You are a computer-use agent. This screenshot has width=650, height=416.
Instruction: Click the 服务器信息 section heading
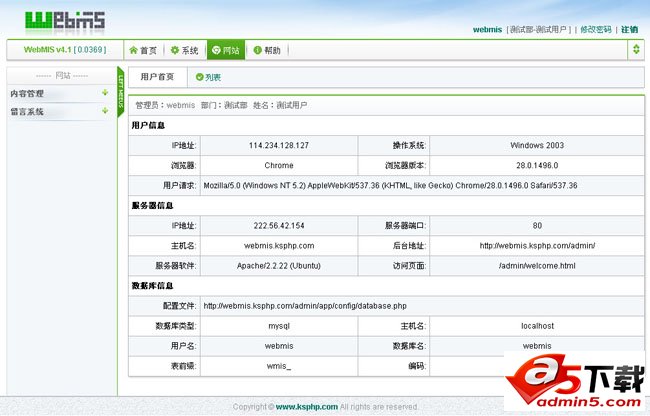152,206
